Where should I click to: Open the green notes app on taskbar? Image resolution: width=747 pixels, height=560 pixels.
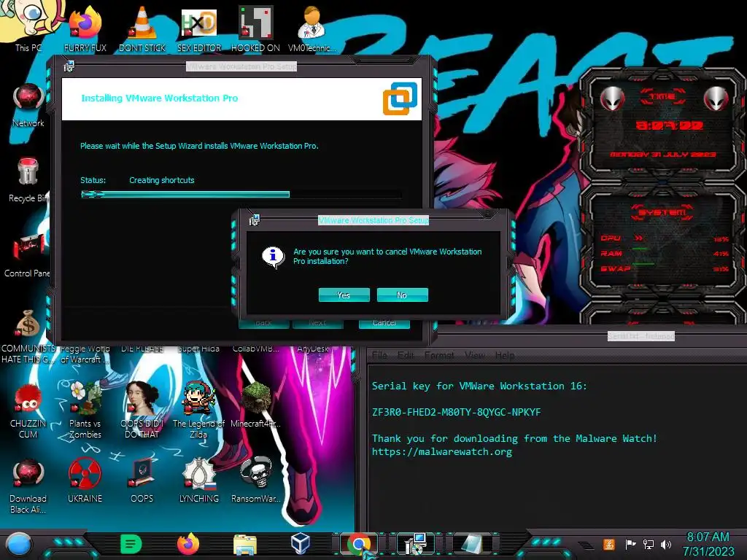coord(131,544)
